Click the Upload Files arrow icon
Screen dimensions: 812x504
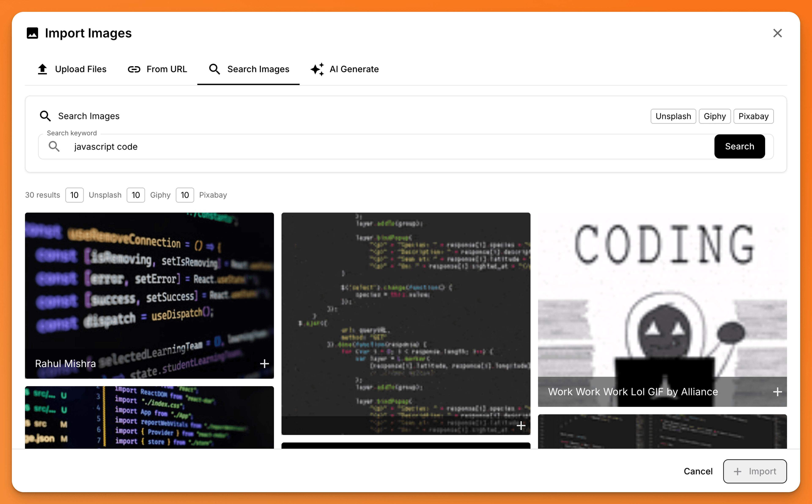42,69
